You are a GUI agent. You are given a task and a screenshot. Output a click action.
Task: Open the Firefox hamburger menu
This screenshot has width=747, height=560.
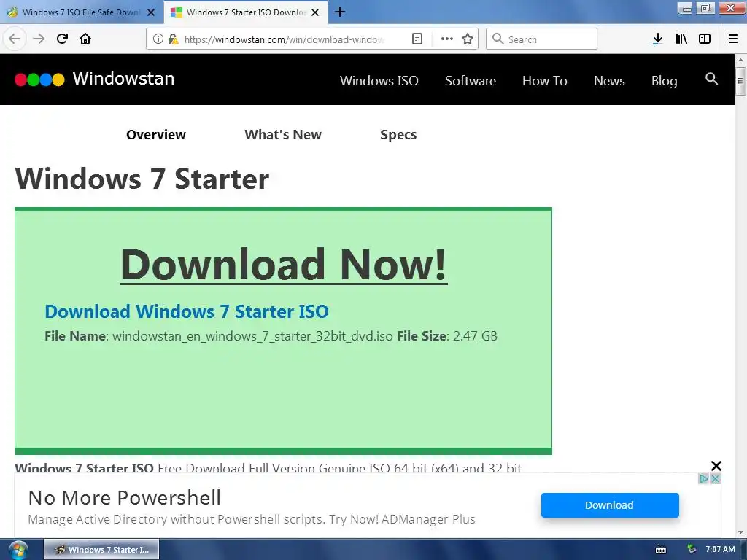pyautogui.click(x=733, y=39)
